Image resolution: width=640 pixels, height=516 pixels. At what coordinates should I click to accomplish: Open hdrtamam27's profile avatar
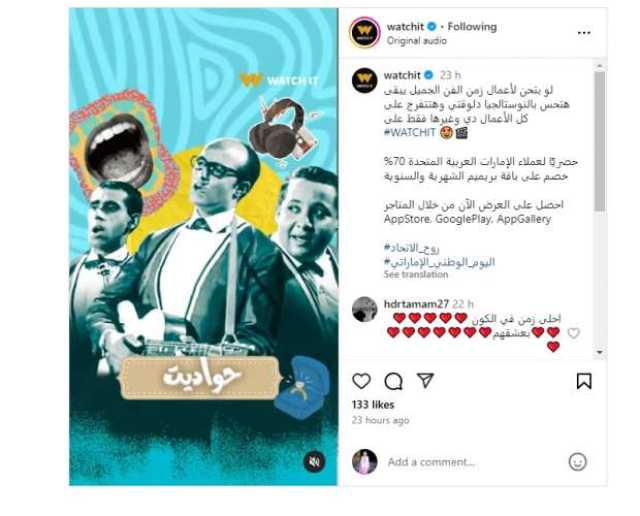(x=364, y=309)
